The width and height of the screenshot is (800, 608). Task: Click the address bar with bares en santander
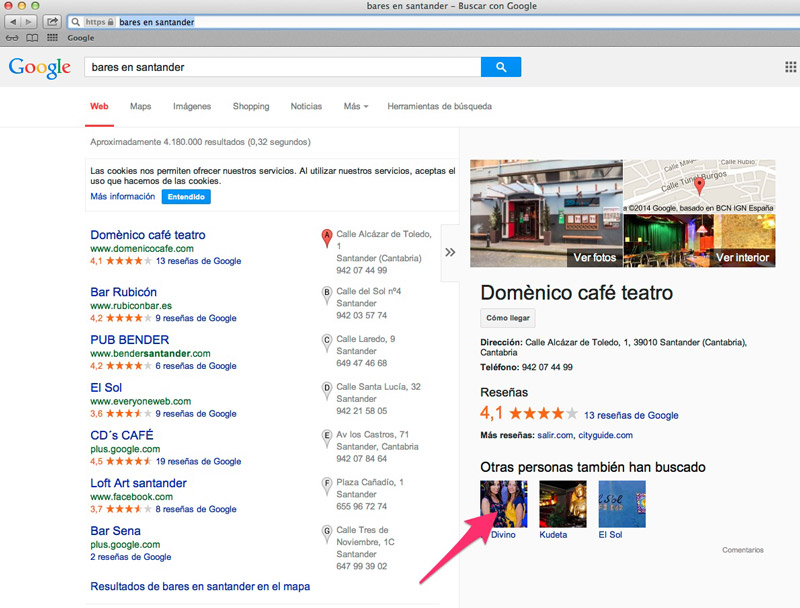(434, 22)
